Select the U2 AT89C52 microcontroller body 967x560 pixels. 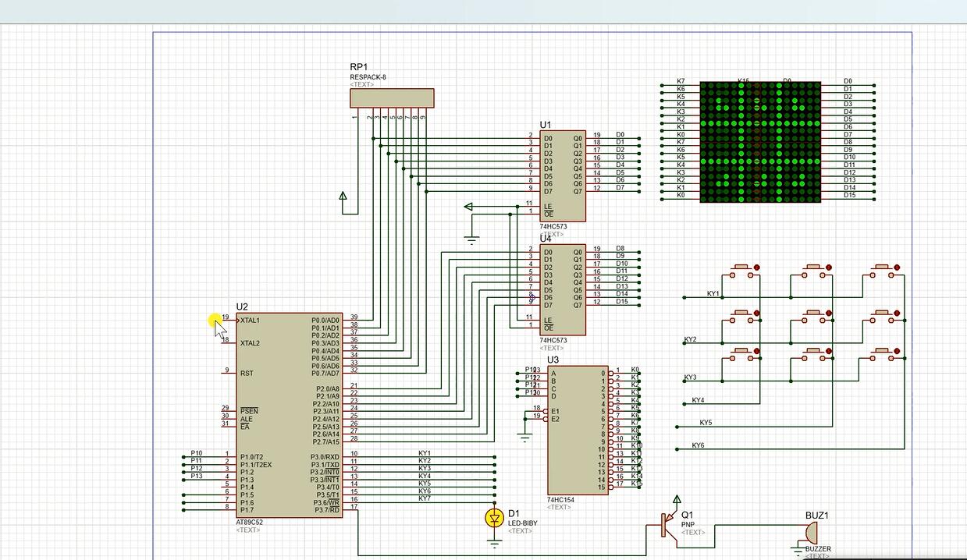click(290, 416)
